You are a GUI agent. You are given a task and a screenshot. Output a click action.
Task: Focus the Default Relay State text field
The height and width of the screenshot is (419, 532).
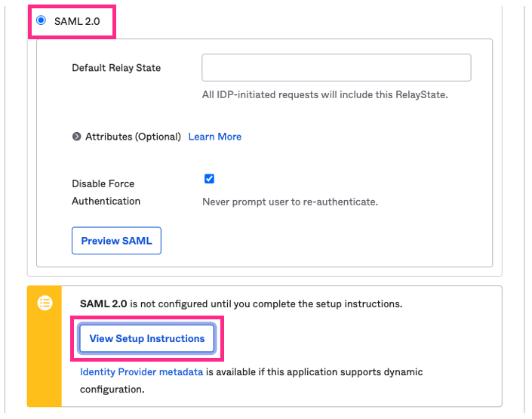(336, 67)
